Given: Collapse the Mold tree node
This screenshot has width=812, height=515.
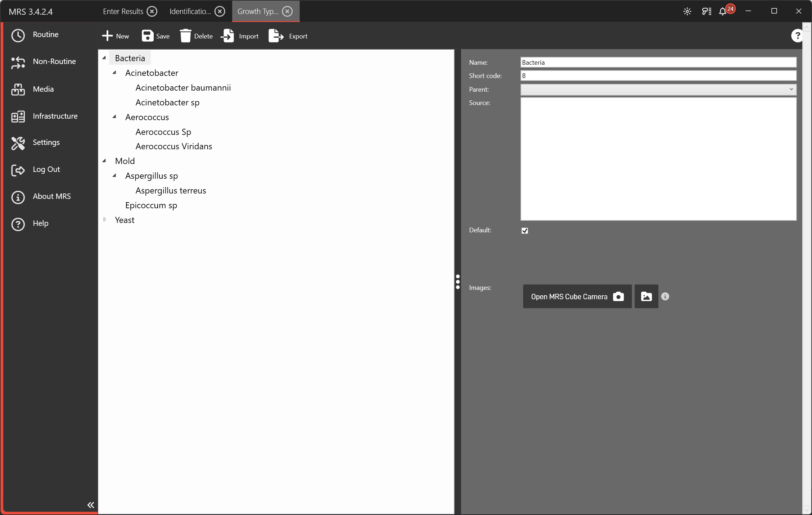Looking at the screenshot, I should tap(104, 161).
